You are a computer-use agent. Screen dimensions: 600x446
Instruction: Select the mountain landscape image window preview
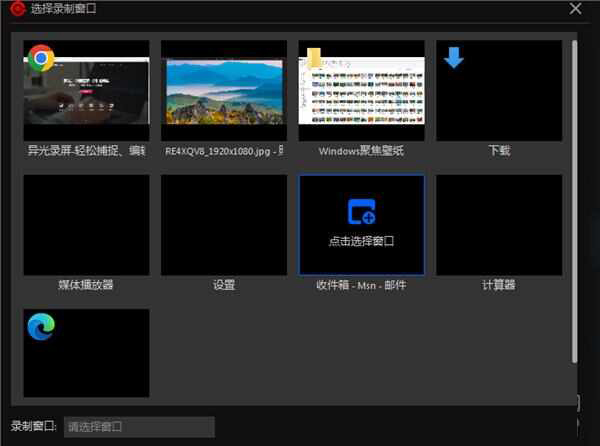(223, 90)
